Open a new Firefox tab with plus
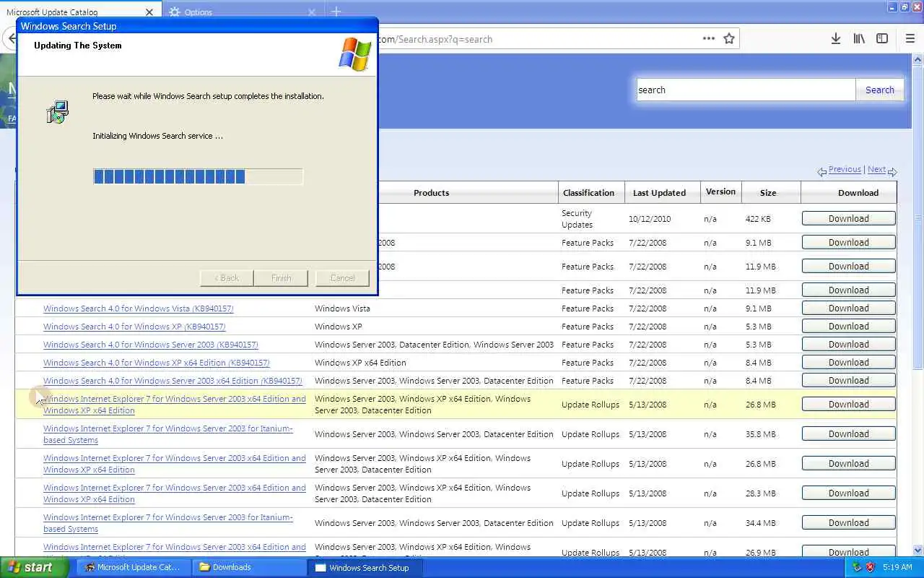924x578 pixels. point(336,12)
